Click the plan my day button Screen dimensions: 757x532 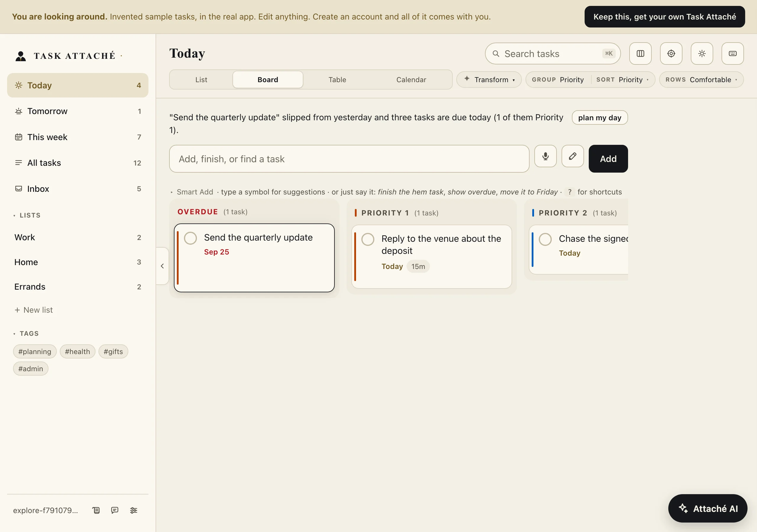pyautogui.click(x=599, y=117)
